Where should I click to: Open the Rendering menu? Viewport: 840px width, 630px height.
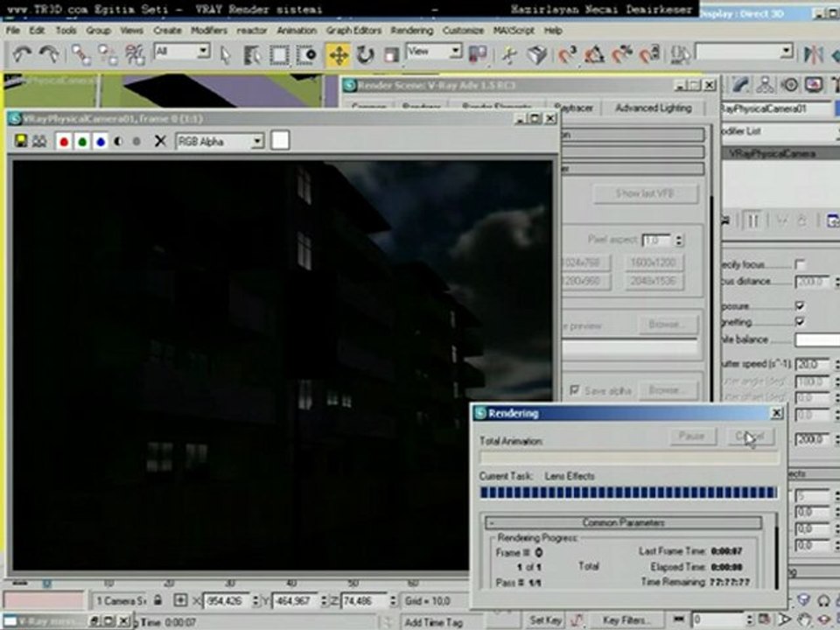(411, 31)
